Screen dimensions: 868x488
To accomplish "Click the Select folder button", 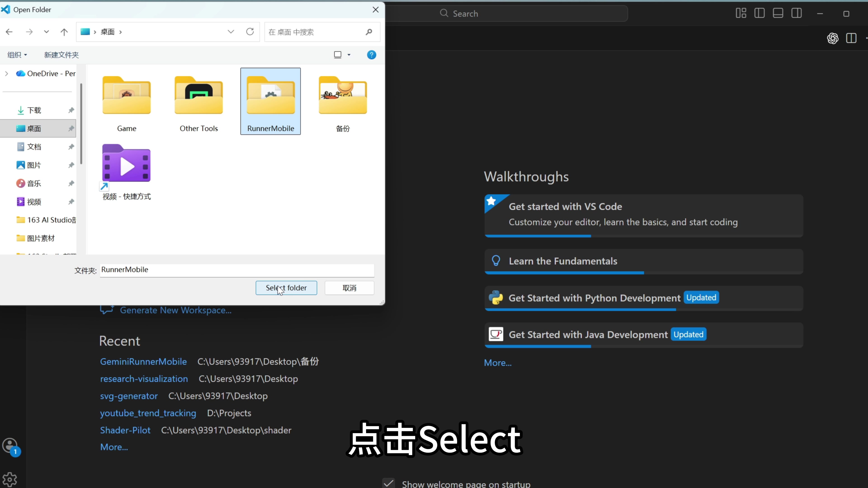I will pyautogui.click(x=286, y=288).
